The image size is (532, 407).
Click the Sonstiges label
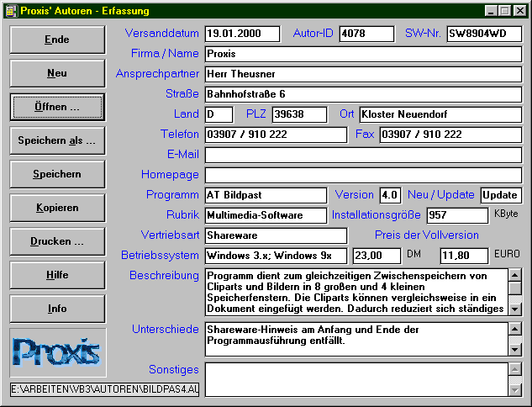[174, 369]
